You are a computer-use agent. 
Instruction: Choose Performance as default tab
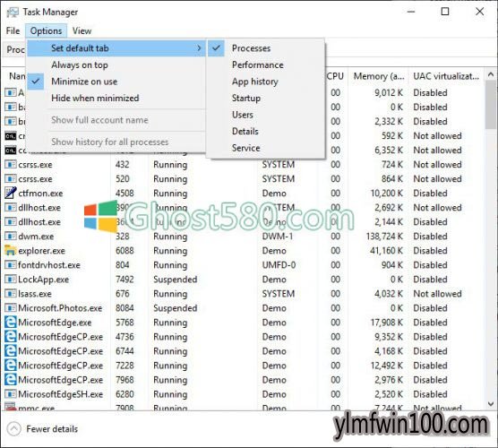pyautogui.click(x=265, y=65)
